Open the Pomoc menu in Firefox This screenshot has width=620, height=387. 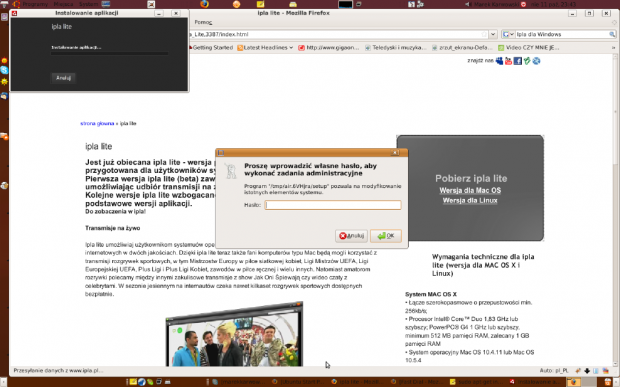[x=203, y=22]
